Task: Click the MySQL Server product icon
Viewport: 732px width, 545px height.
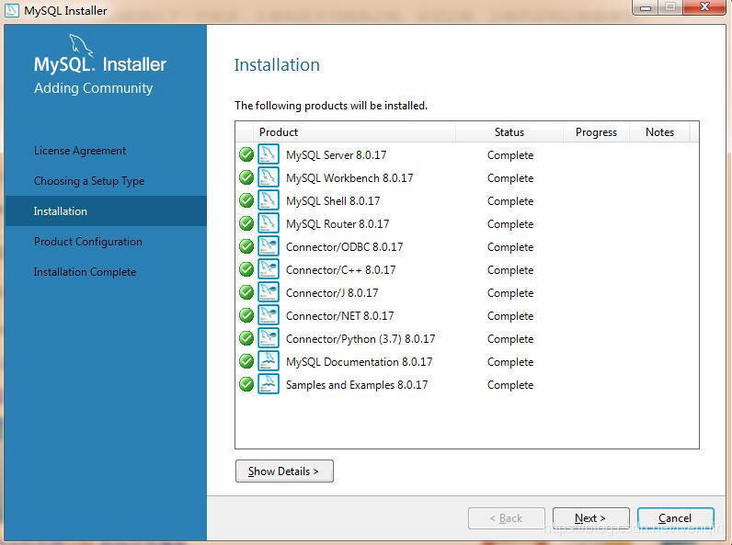Action: coord(268,154)
